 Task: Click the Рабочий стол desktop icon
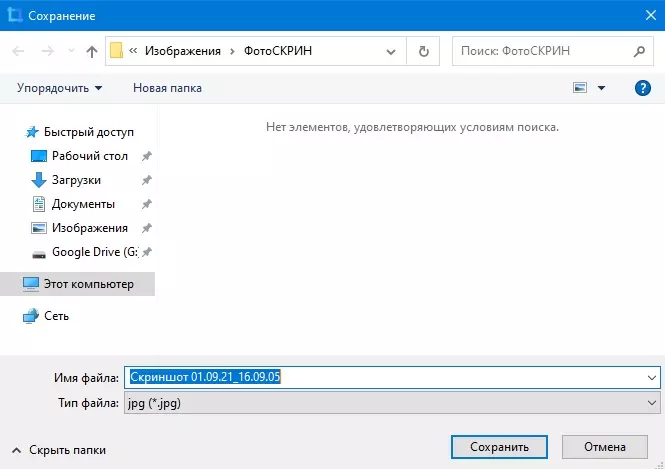click(x=39, y=156)
